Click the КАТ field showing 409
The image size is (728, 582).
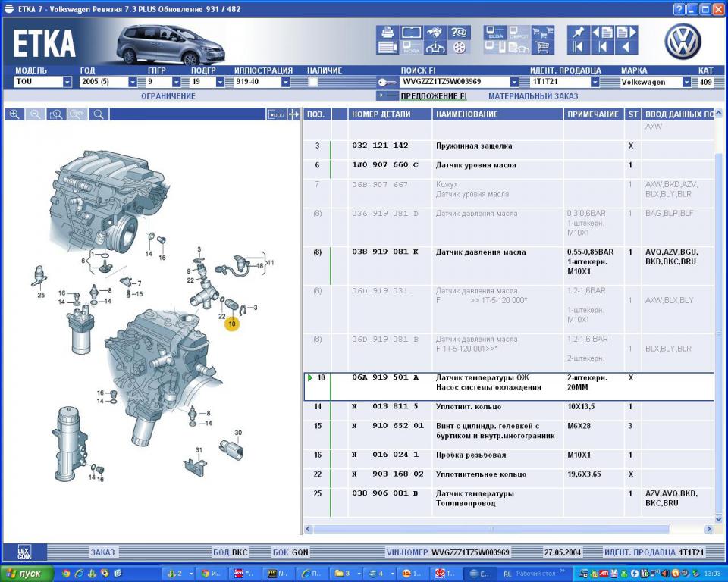pyautogui.click(x=706, y=82)
